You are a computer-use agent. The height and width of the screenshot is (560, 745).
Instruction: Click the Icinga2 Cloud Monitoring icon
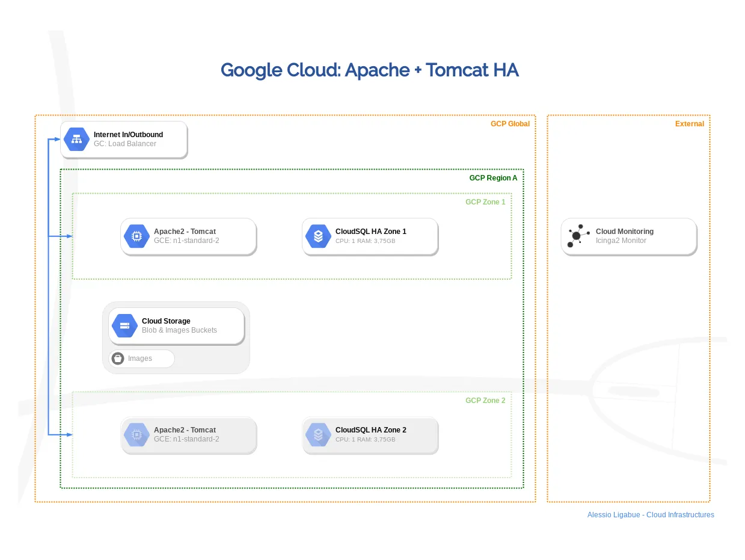click(x=578, y=236)
